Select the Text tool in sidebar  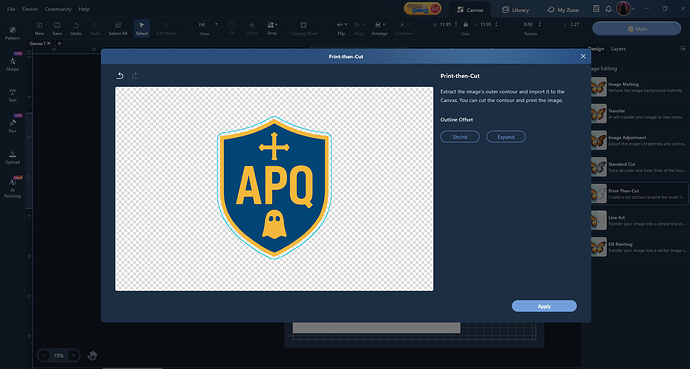point(12,95)
